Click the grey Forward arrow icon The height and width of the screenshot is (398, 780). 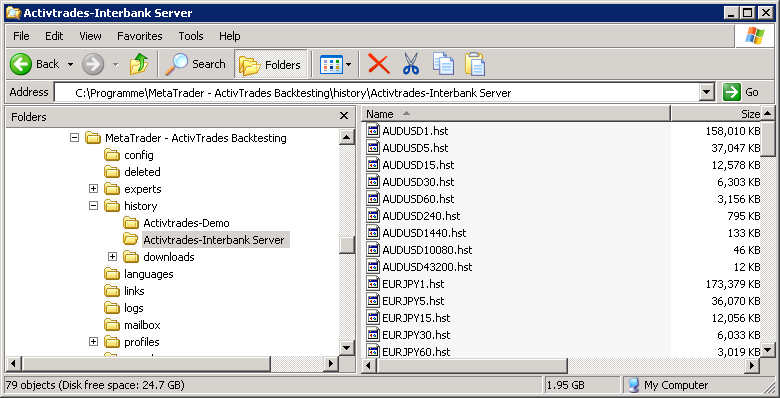(93, 64)
